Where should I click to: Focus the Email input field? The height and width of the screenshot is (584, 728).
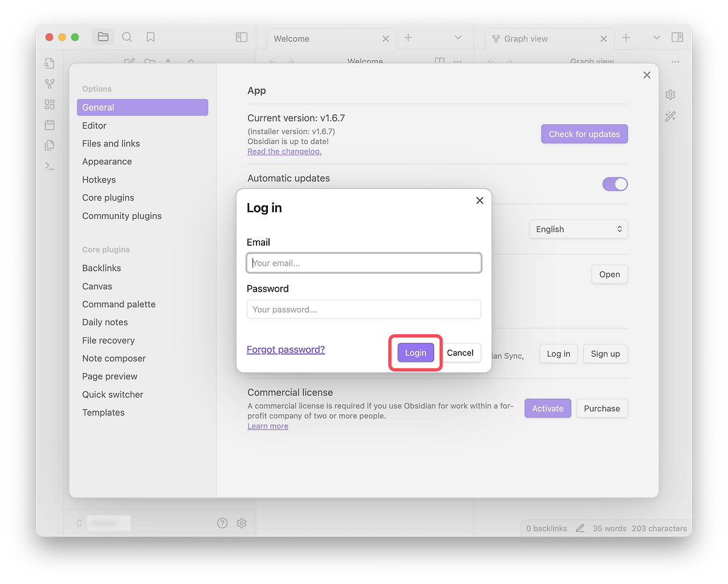pyautogui.click(x=364, y=263)
